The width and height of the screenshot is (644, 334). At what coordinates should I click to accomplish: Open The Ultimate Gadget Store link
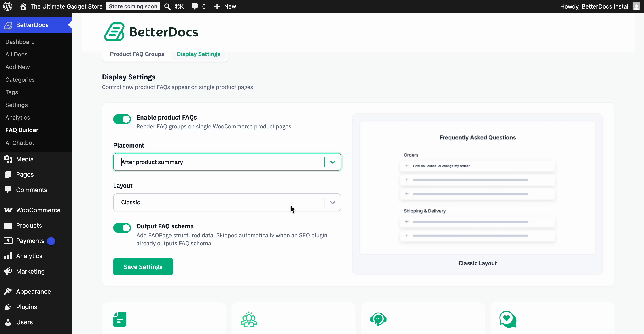66,6
